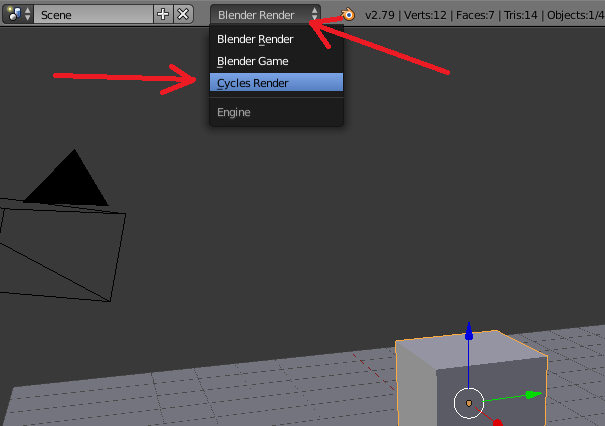
Task: Delete the scene with X button
Action: [183, 14]
